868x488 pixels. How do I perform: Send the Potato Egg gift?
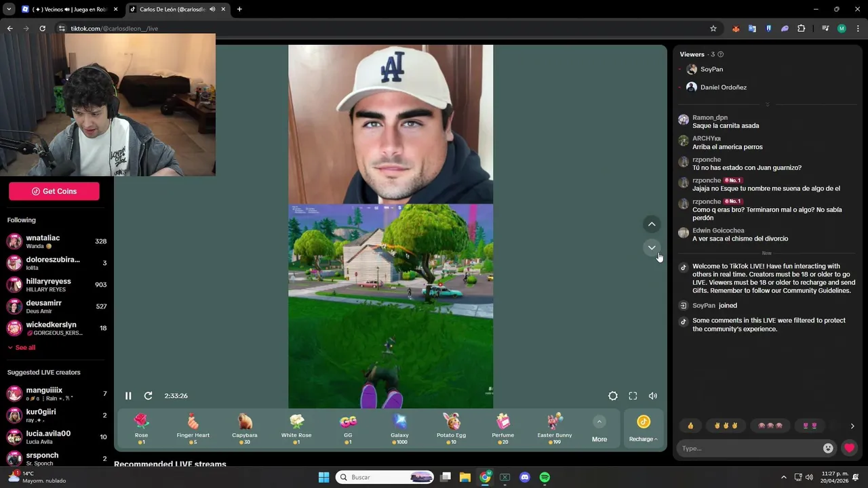click(x=451, y=429)
